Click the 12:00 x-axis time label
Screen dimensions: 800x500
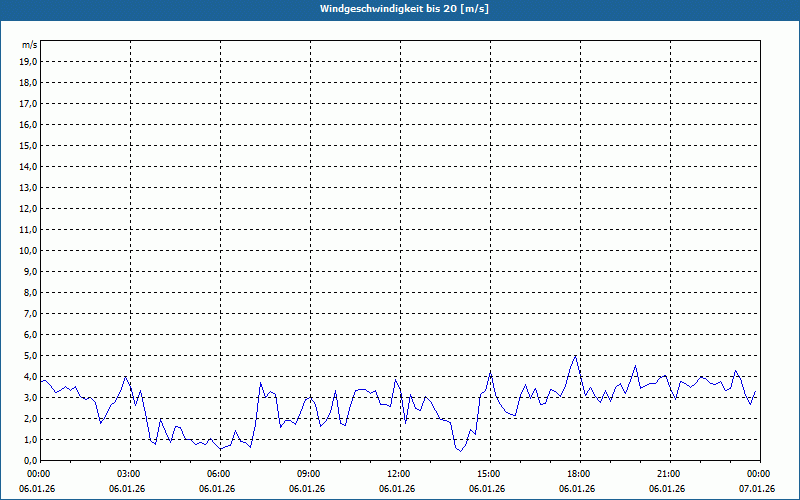point(399,473)
